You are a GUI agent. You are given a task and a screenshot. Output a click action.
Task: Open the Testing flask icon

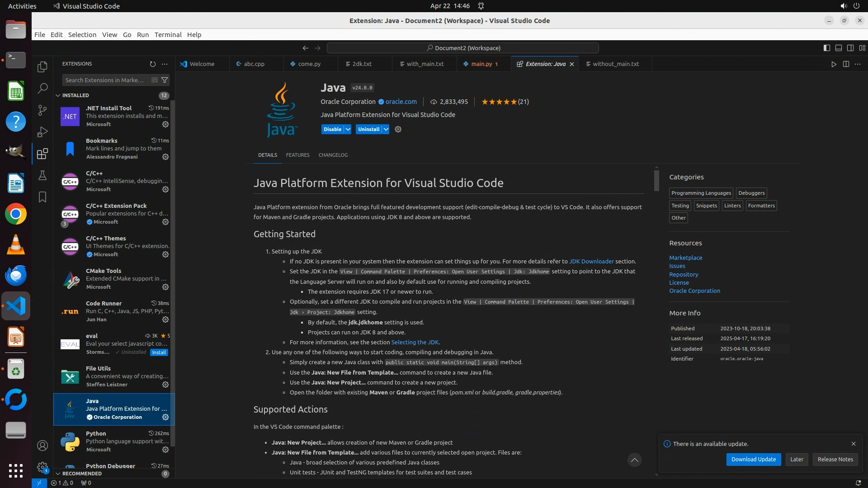tap(42, 175)
